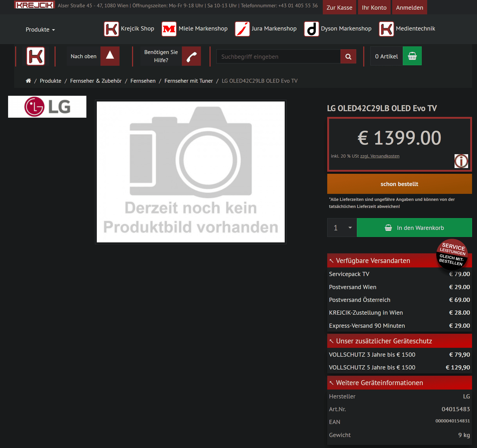477x448 pixels.
Task: Click the info icon in price box
Action: pyautogui.click(x=461, y=161)
